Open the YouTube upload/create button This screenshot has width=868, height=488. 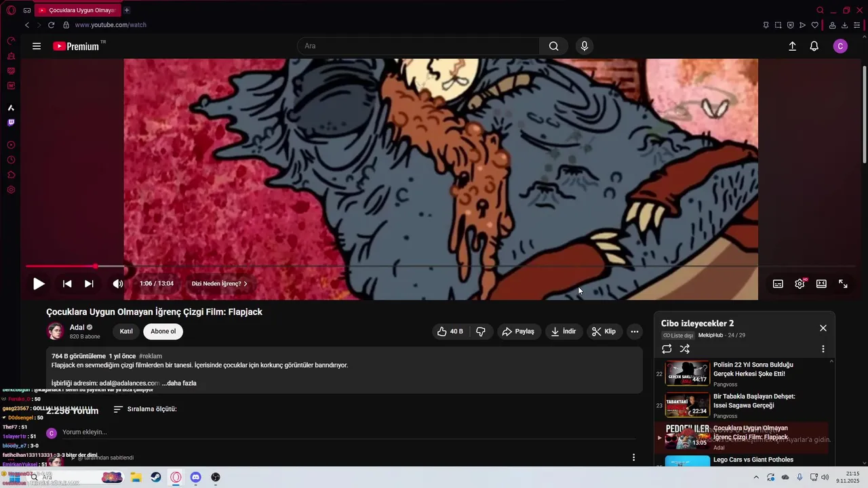tap(792, 46)
